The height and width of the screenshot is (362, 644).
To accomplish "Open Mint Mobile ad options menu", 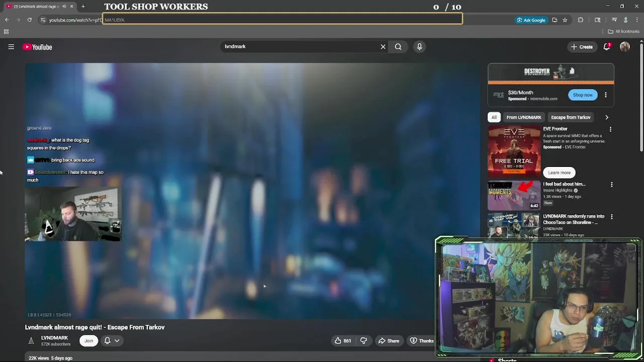I will [606, 95].
